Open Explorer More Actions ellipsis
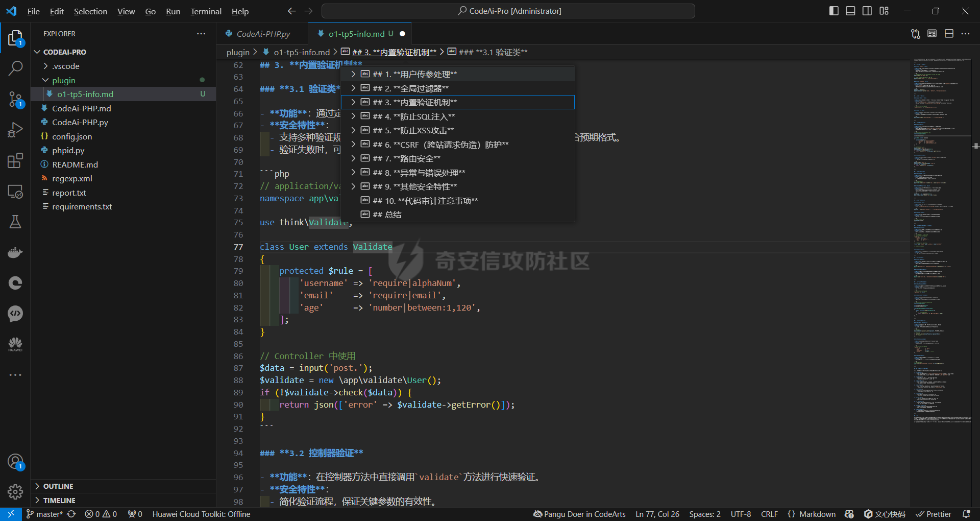Image resolution: width=980 pixels, height=521 pixels. [201, 34]
